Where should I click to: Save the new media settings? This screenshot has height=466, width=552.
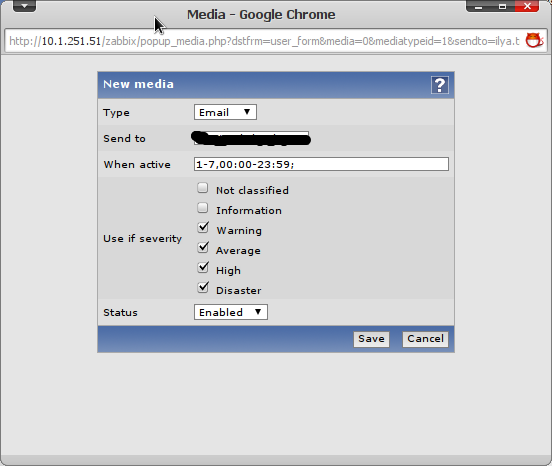click(371, 339)
